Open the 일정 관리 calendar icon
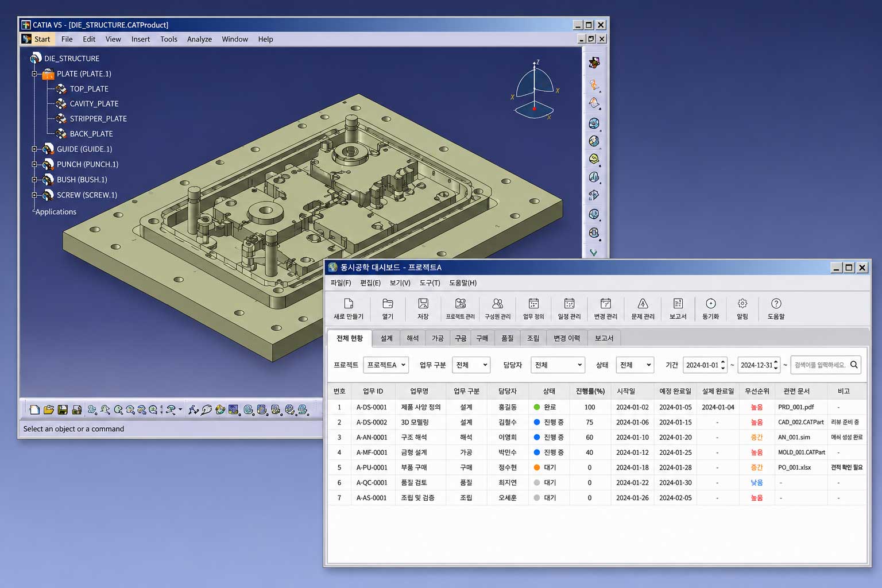This screenshot has height=588, width=882. [x=569, y=303]
